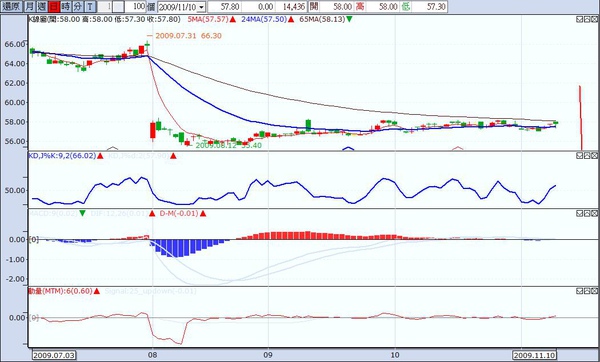Image resolution: width=600 pixels, height=362 pixels.
Task: Click the -2.00 MACD axis label
Action: [x=15, y=279]
